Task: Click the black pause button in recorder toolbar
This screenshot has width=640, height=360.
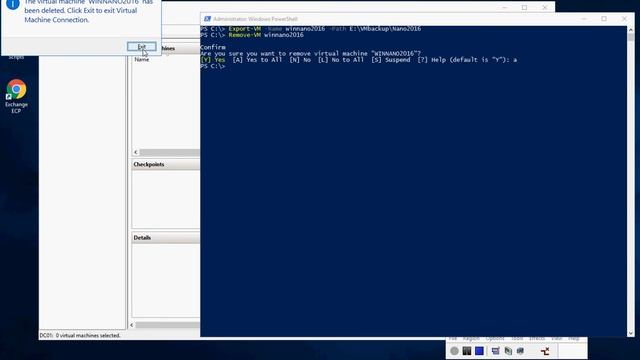Action: tap(467, 351)
